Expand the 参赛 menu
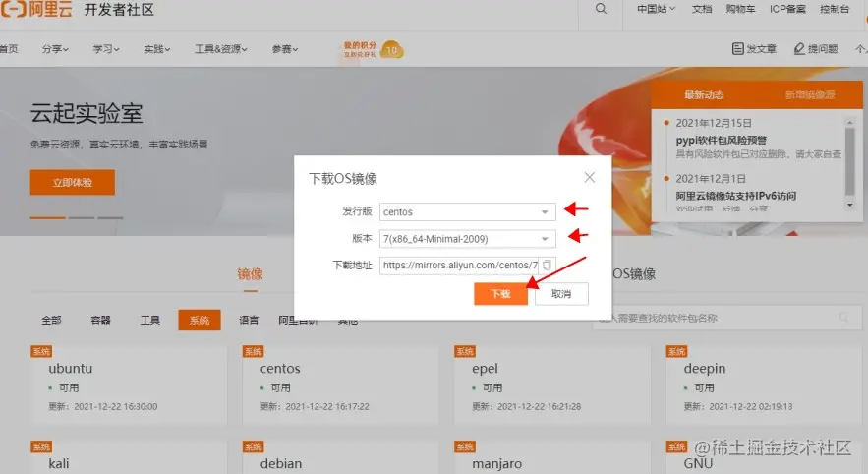 (284, 49)
